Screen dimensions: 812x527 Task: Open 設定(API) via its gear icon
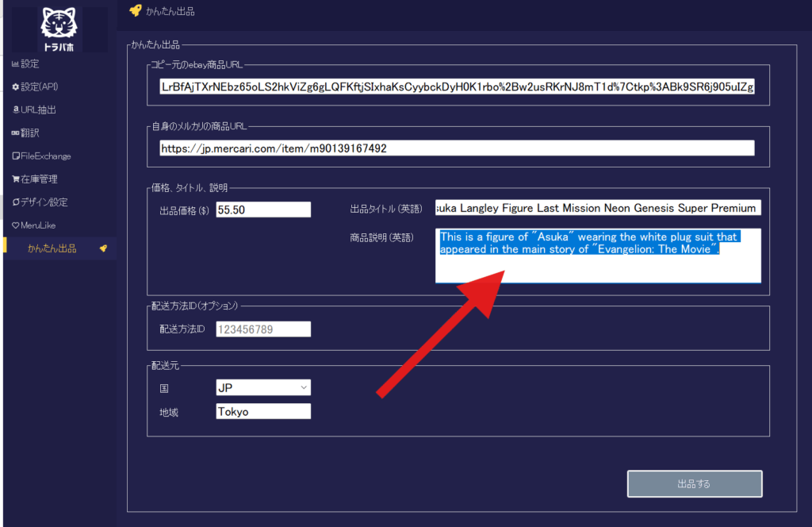15,87
